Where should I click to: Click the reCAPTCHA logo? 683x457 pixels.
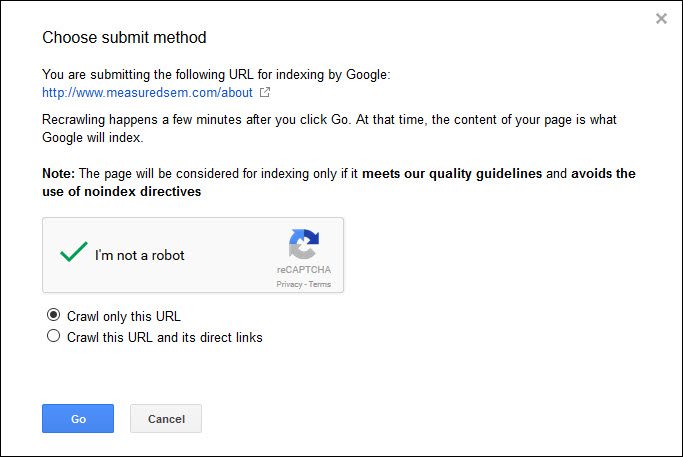304,245
